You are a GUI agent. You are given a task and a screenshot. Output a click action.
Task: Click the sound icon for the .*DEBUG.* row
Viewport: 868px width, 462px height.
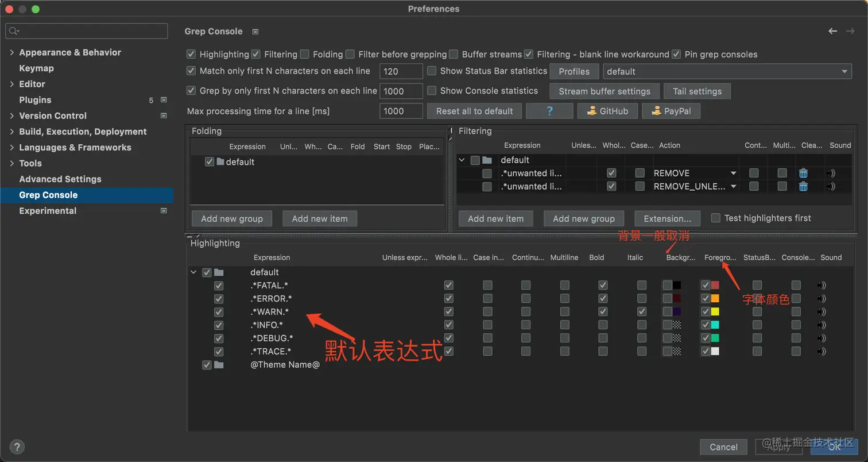822,338
